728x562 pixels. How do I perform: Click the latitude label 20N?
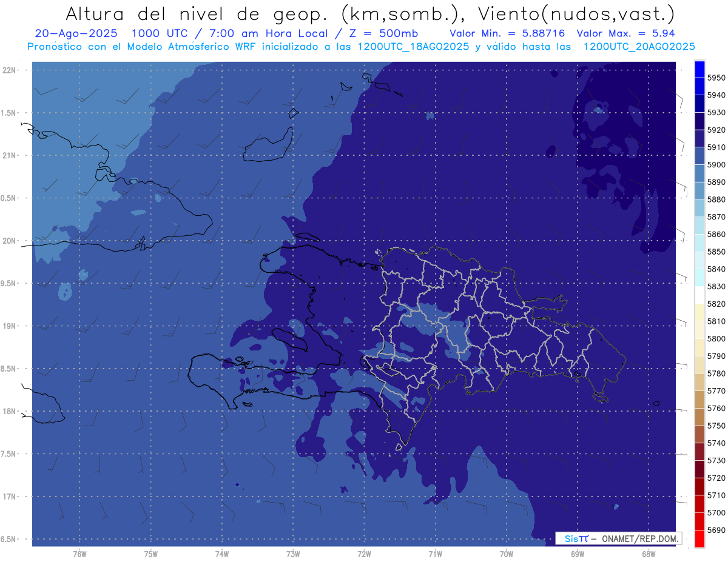click(10, 241)
